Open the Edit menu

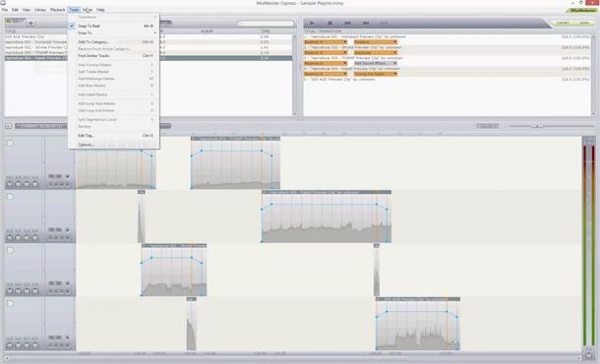(x=15, y=10)
